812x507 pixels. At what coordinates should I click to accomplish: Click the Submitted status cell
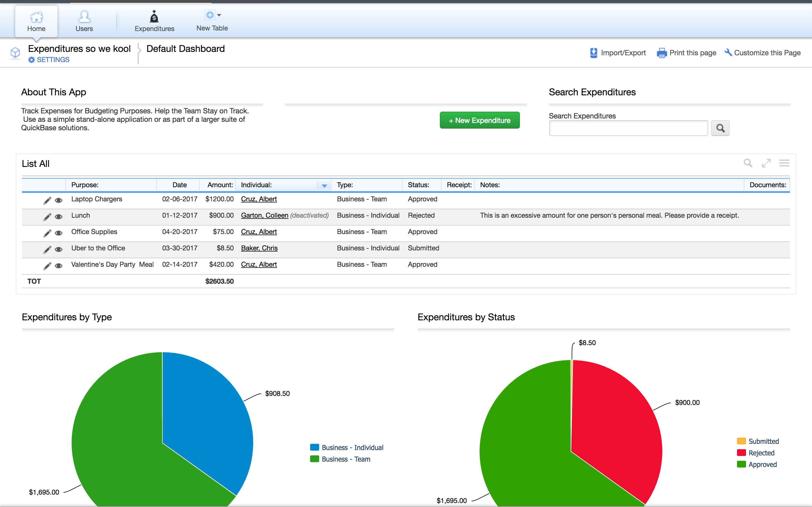423,248
